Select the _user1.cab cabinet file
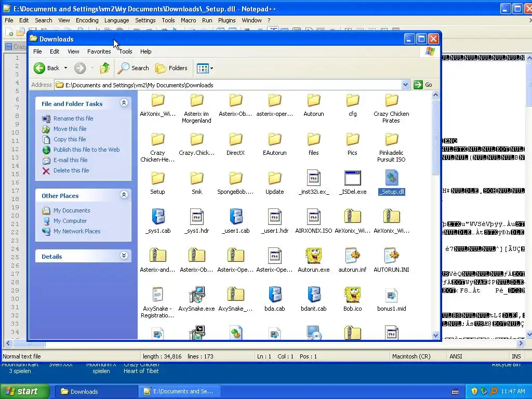The height and width of the screenshot is (399, 532). tap(236, 217)
